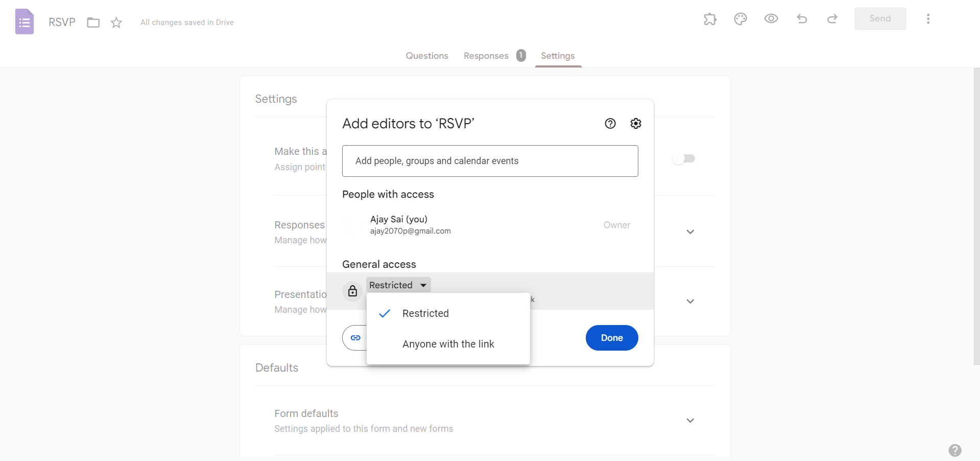980x461 pixels.
Task: Toggle the Make this a quiz switch
Action: point(684,158)
